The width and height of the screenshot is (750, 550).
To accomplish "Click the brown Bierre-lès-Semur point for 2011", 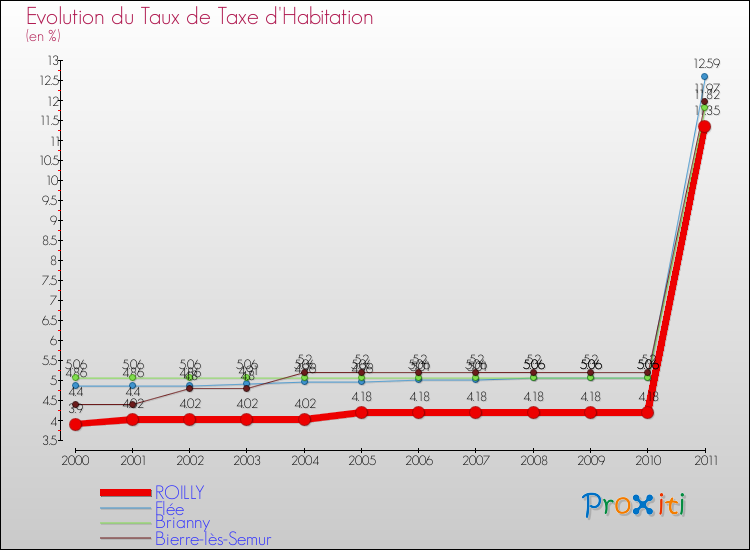I will click(704, 101).
